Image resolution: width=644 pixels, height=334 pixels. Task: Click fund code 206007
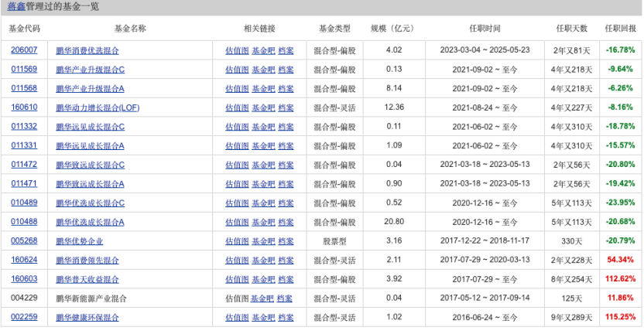click(24, 50)
